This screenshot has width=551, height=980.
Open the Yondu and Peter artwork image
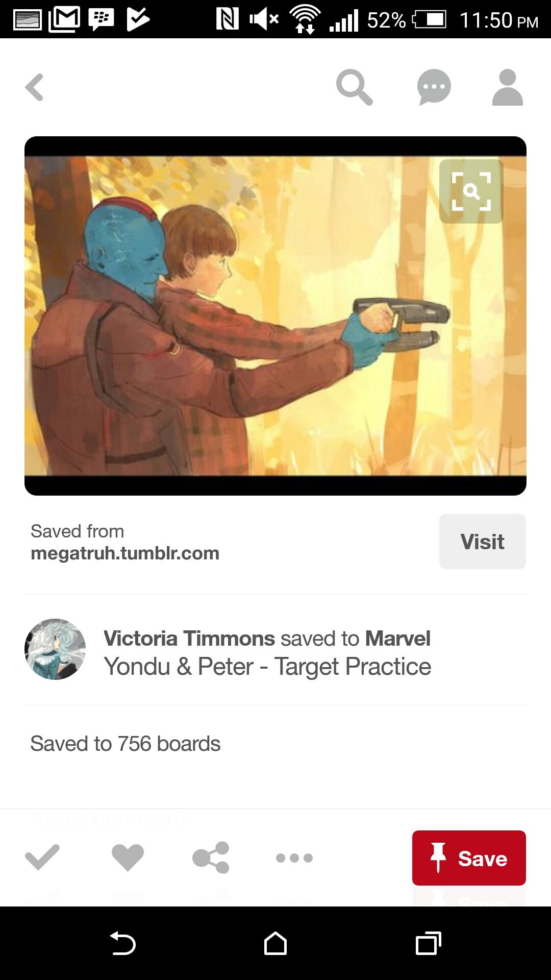pos(275,316)
